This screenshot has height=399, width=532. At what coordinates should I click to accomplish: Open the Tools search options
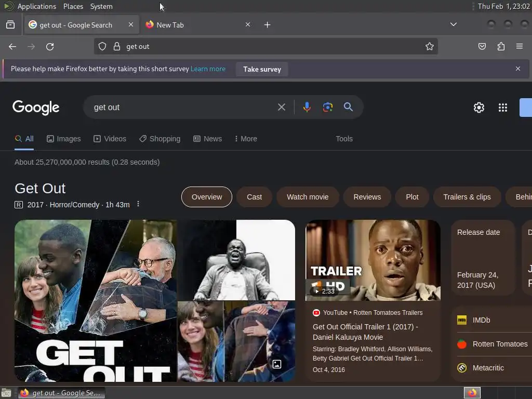[344, 139]
